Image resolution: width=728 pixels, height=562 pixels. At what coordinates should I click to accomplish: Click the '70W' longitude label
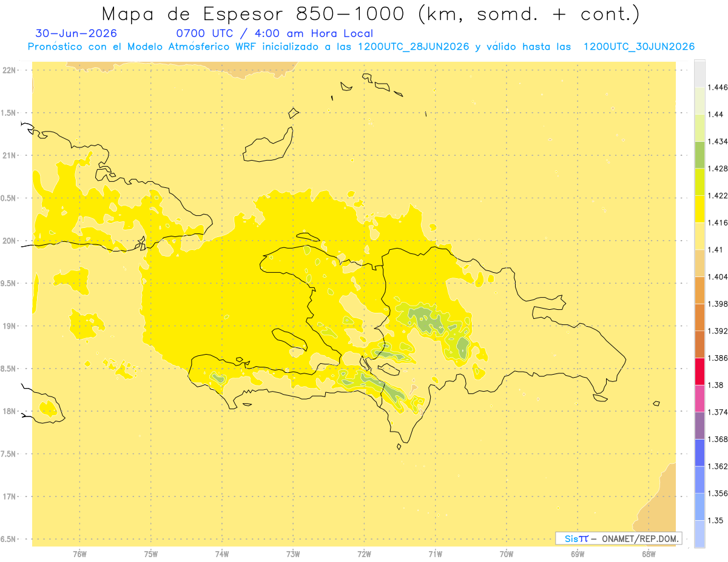coord(507,554)
